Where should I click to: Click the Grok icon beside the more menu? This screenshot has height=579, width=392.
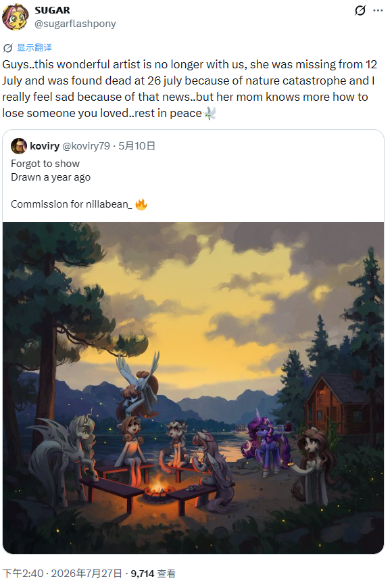coord(360,10)
